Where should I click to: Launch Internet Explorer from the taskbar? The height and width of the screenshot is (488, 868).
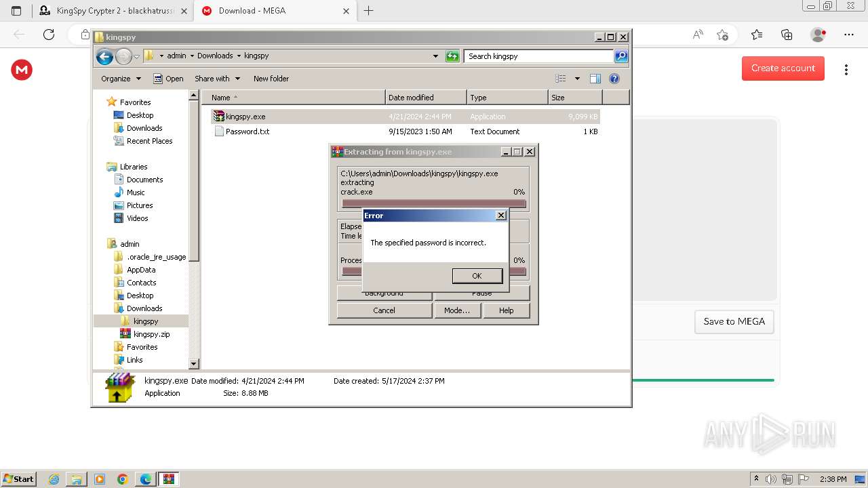[x=54, y=479]
